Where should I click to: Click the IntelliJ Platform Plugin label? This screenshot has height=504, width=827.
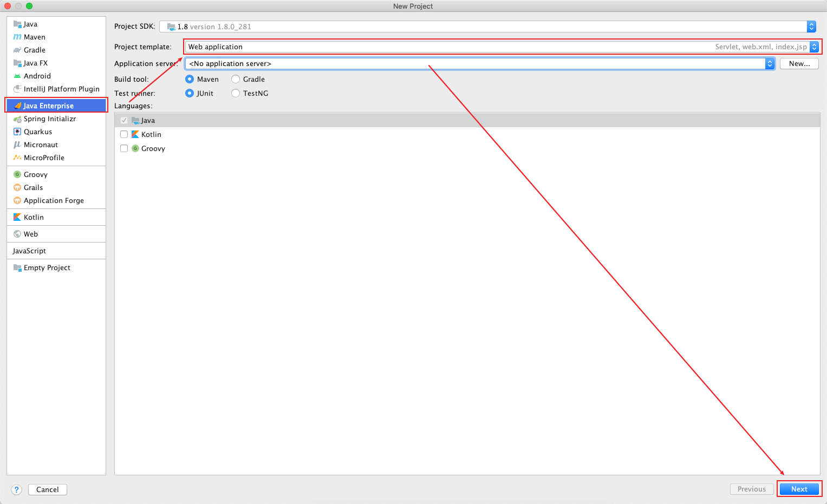62,89
